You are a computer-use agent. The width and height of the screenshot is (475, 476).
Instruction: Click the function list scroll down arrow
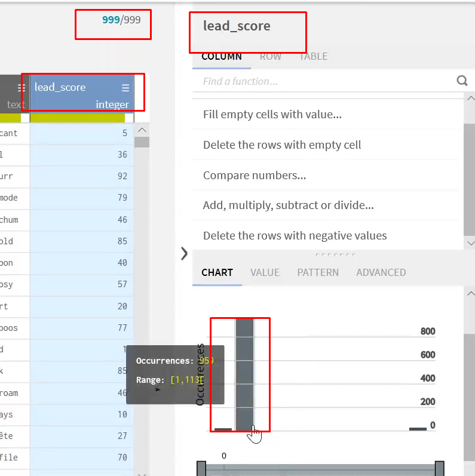click(471, 243)
